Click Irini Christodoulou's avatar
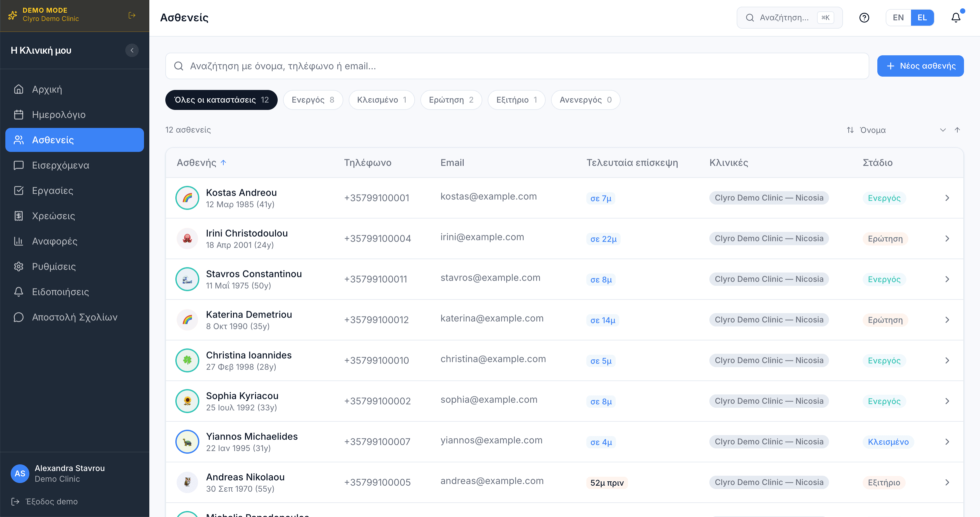This screenshot has height=517, width=980. (x=187, y=239)
